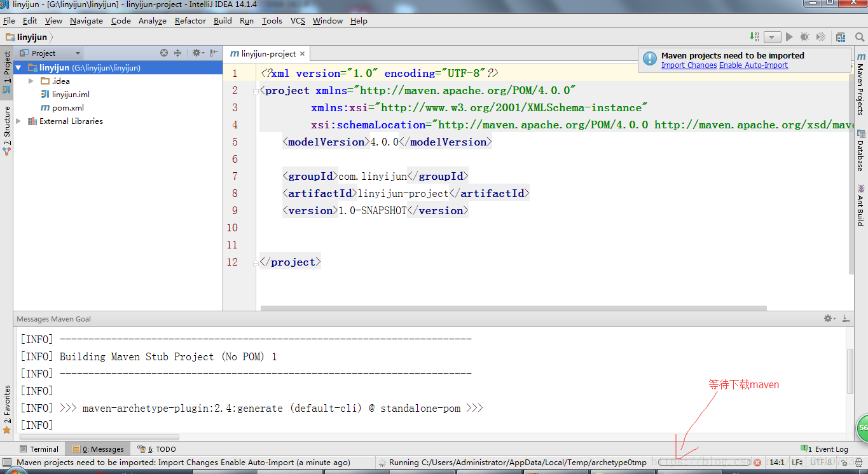Screen dimensions: 868x474
Task: Cancel the running archetype background task
Action: click(x=757, y=463)
